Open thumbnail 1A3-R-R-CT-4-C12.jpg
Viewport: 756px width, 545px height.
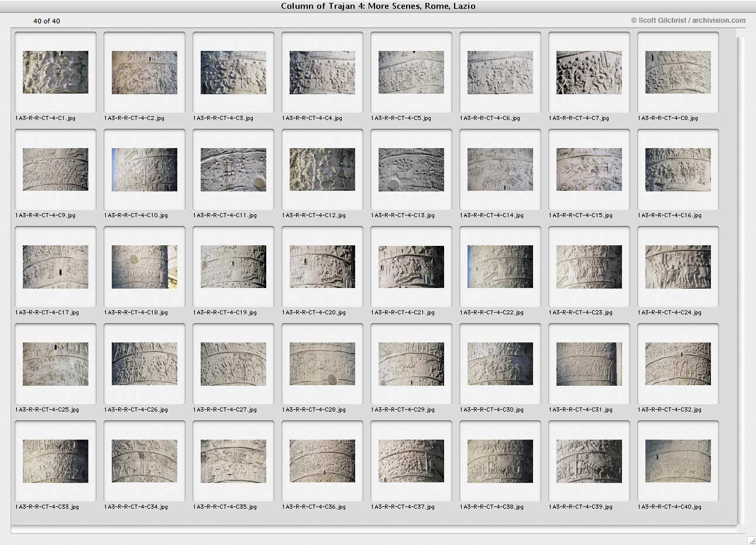pos(322,169)
